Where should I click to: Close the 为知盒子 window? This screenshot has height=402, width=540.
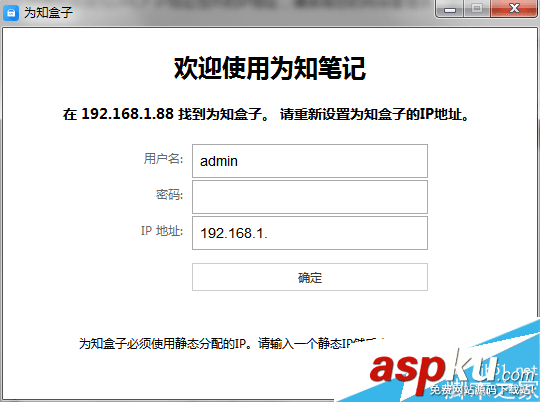[514, 9]
